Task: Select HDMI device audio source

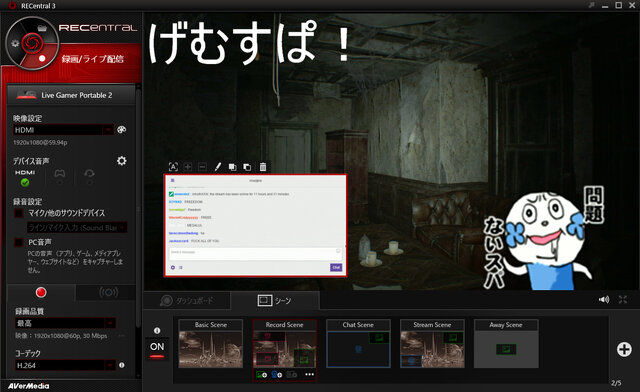Action: click(x=25, y=178)
